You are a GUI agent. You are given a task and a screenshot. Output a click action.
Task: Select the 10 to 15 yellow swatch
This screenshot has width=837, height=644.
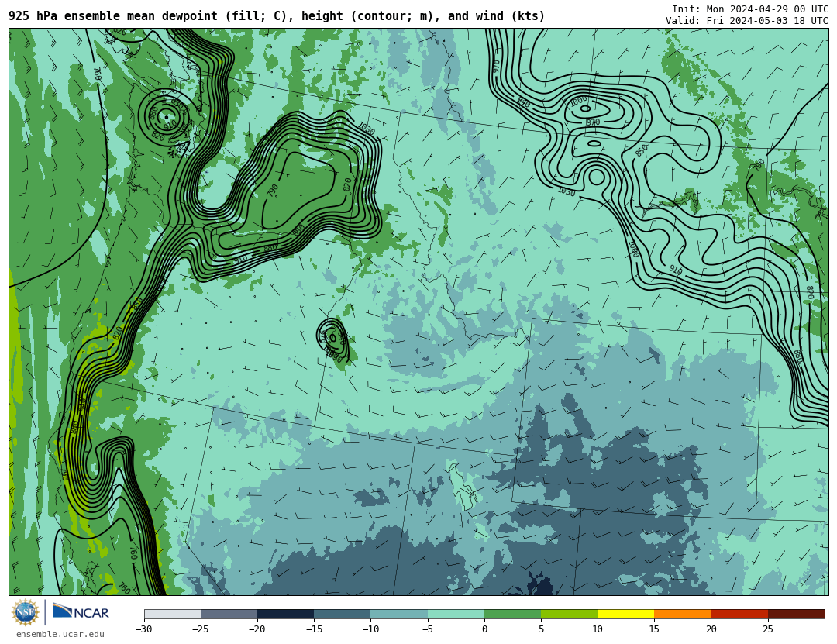click(625, 614)
